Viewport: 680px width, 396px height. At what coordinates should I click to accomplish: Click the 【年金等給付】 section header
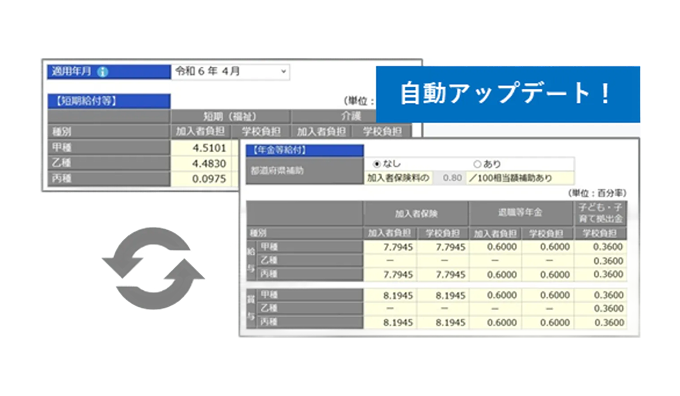[304, 150]
